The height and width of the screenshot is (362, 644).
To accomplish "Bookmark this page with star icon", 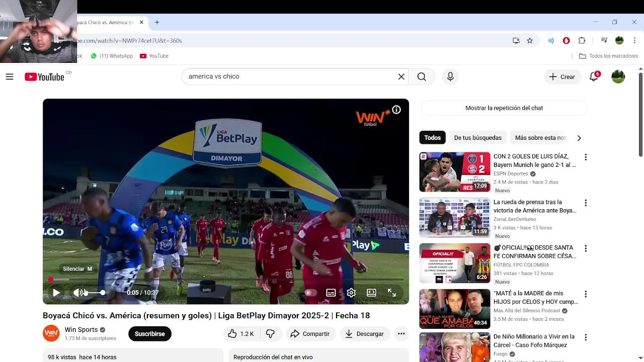I will coord(530,41).
